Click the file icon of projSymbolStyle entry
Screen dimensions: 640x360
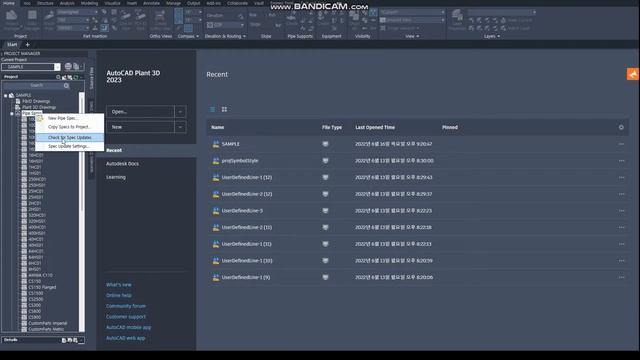(x=216, y=161)
